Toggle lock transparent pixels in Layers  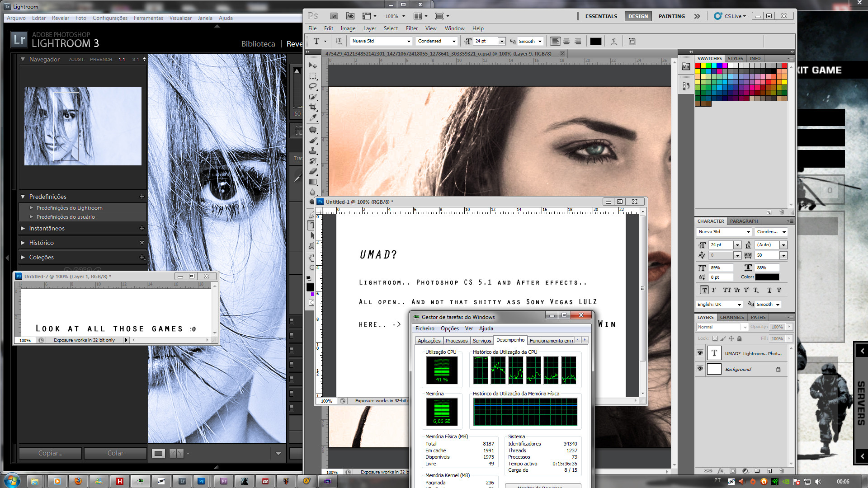point(715,338)
